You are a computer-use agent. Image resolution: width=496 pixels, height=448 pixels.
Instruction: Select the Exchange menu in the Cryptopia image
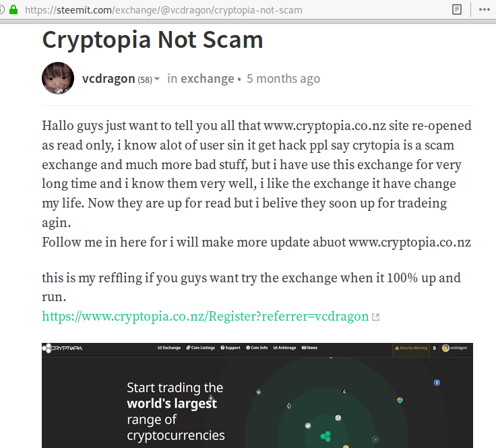(169, 348)
